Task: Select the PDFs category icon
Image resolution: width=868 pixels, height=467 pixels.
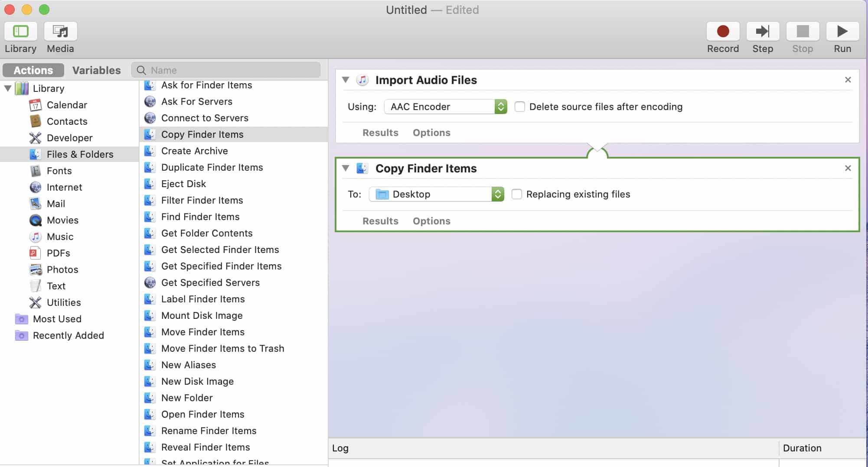Action: tap(36, 253)
